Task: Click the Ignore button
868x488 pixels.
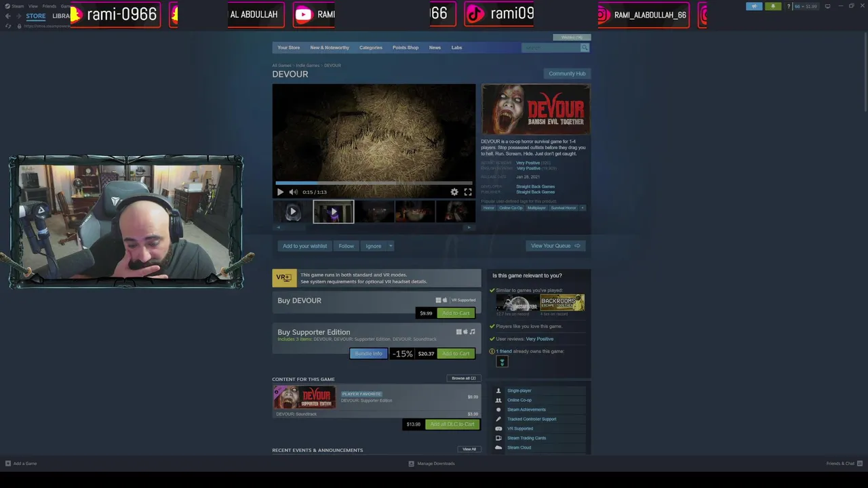Action: click(373, 246)
